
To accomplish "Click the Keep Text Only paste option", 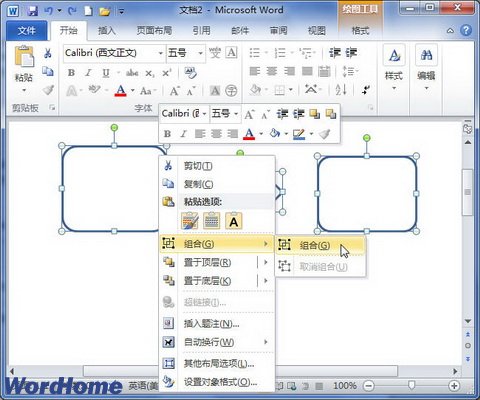I will [x=234, y=221].
